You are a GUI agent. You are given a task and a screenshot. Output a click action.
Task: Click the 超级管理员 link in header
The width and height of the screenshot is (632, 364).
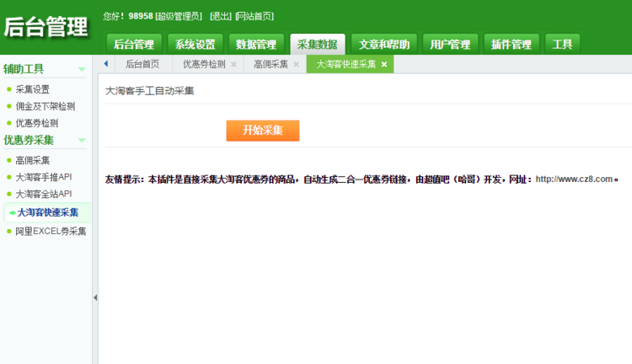pyautogui.click(x=179, y=16)
